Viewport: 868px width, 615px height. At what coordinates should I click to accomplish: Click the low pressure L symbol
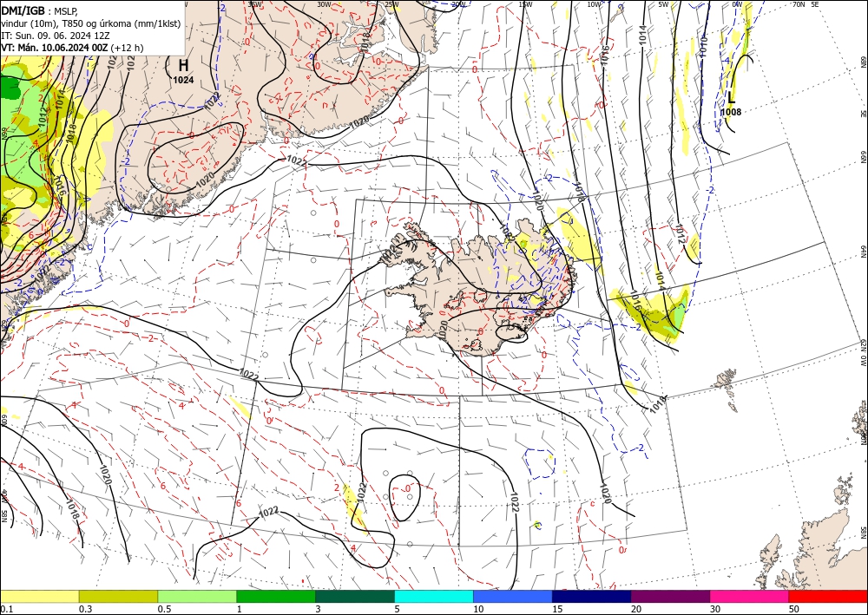pos(731,98)
